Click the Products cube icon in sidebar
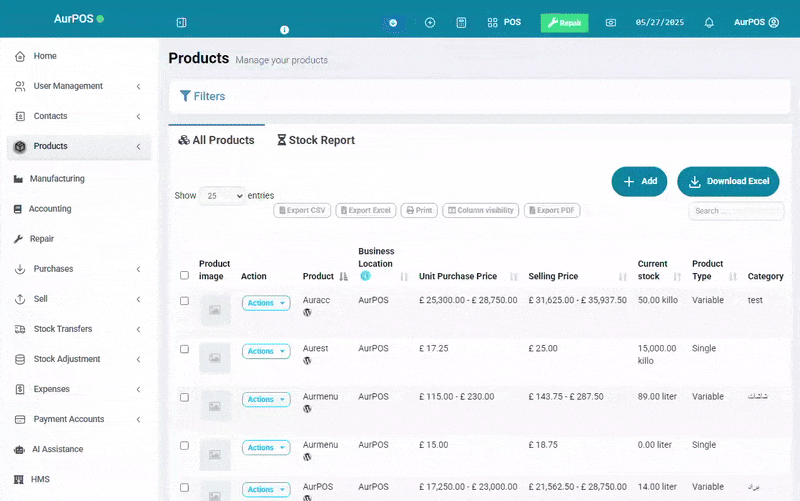Viewport: 800px width, 501px height. click(20, 146)
